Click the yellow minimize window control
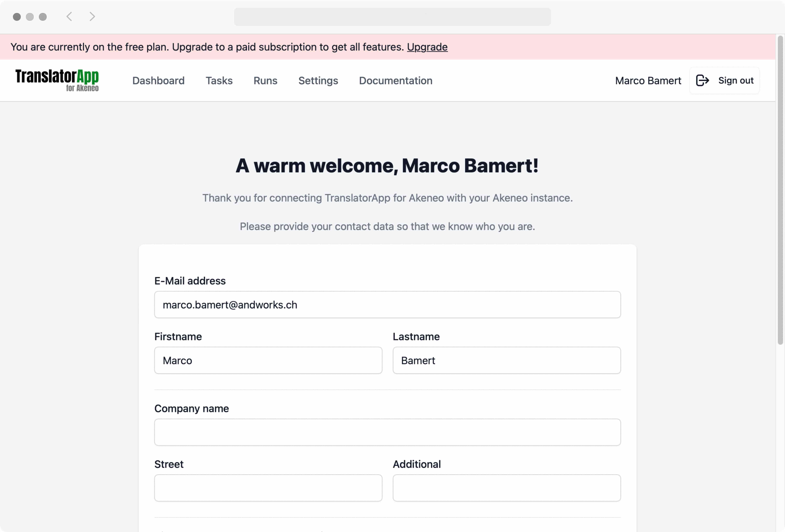Screen dimensions: 785x532 click(29, 17)
